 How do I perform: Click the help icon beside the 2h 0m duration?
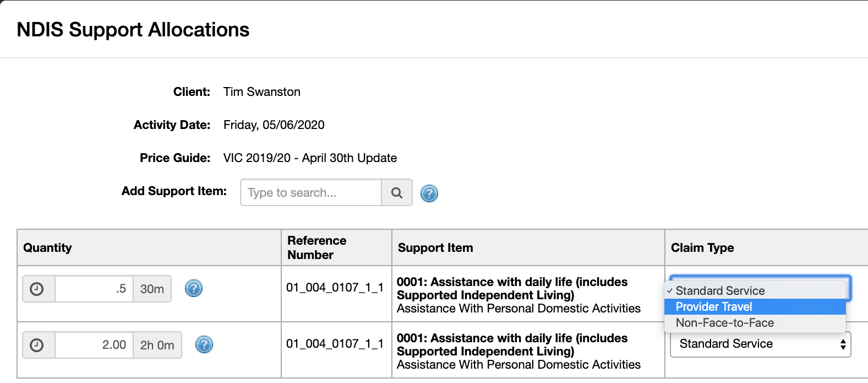pyautogui.click(x=204, y=344)
